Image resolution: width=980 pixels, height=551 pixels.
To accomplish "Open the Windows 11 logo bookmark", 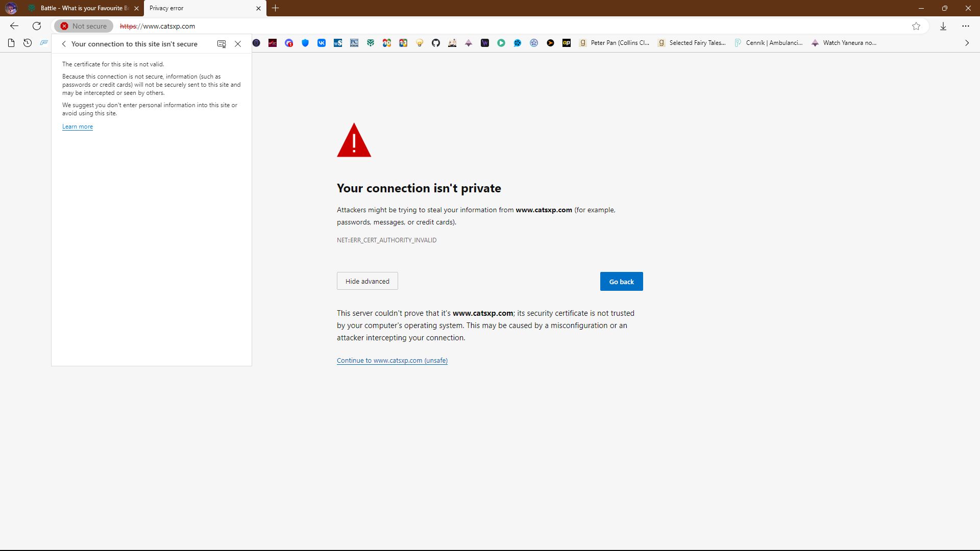I will (x=403, y=43).
